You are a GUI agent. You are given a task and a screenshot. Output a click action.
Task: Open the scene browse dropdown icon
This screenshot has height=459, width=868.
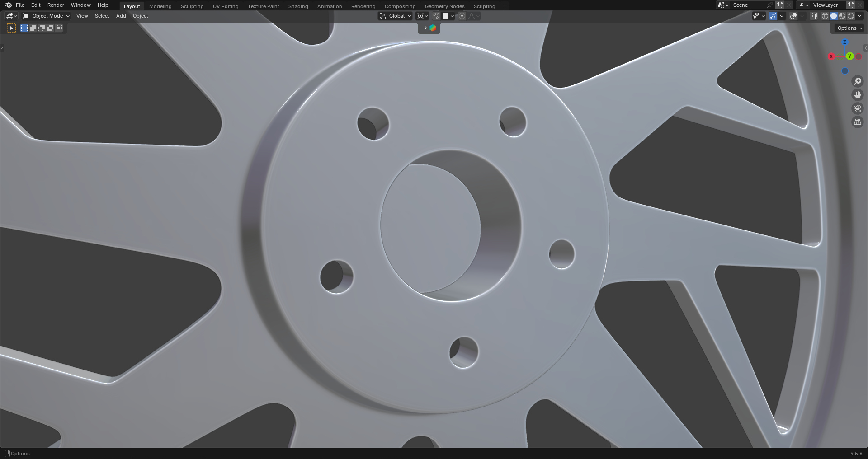tap(723, 5)
